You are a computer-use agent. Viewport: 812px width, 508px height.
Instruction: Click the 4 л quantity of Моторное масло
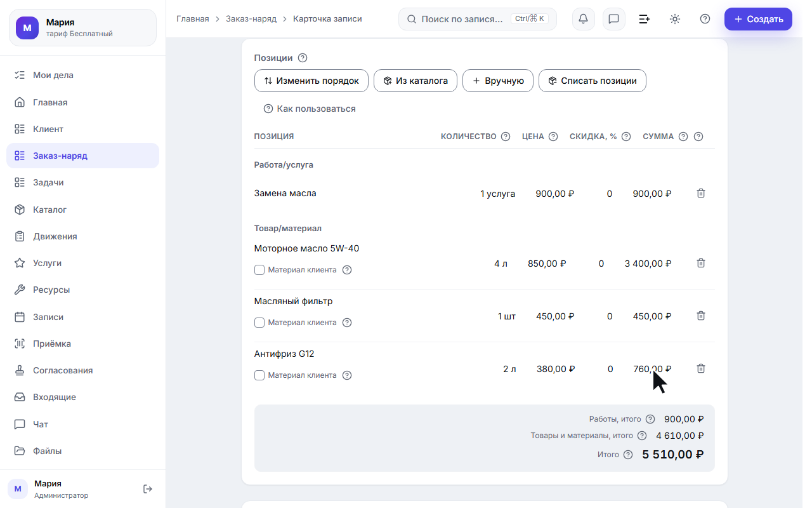click(x=501, y=263)
